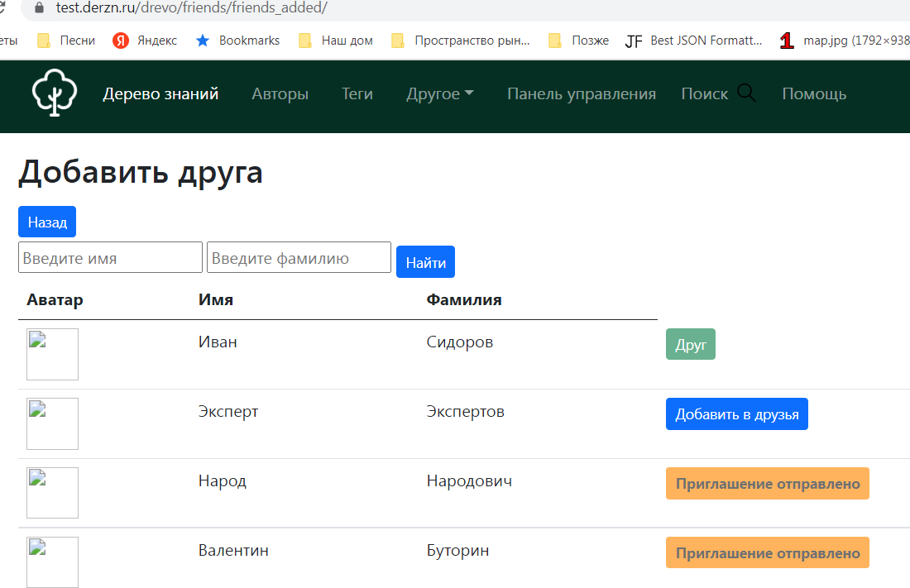
Task: Click Приглашение отправлено for Народ Народович
Action: point(767,483)
